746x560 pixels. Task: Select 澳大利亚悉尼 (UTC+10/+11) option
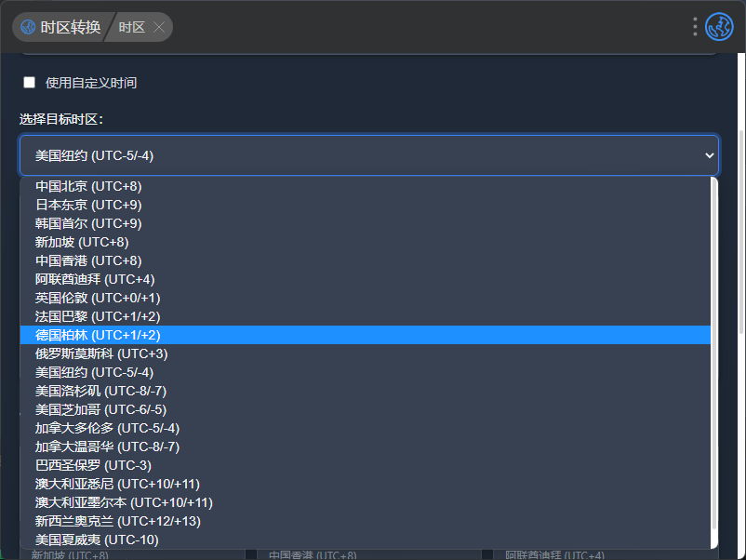(x=117, y=484)
